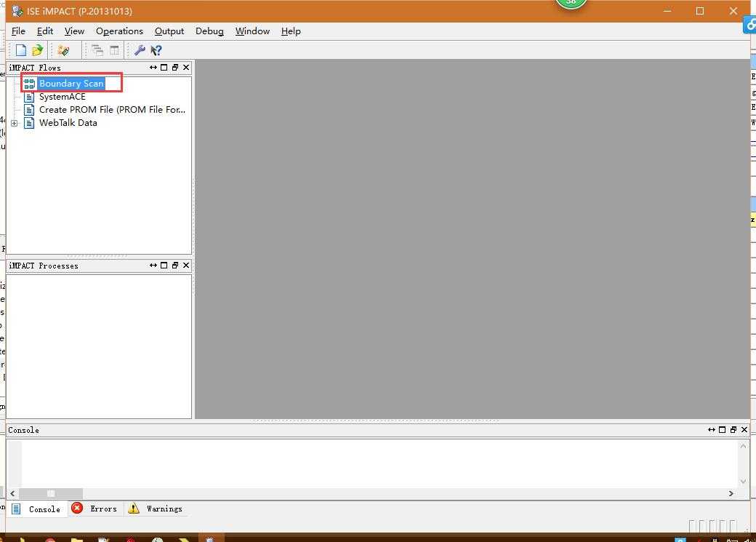Select Create PROM File flow

point(112,110)
